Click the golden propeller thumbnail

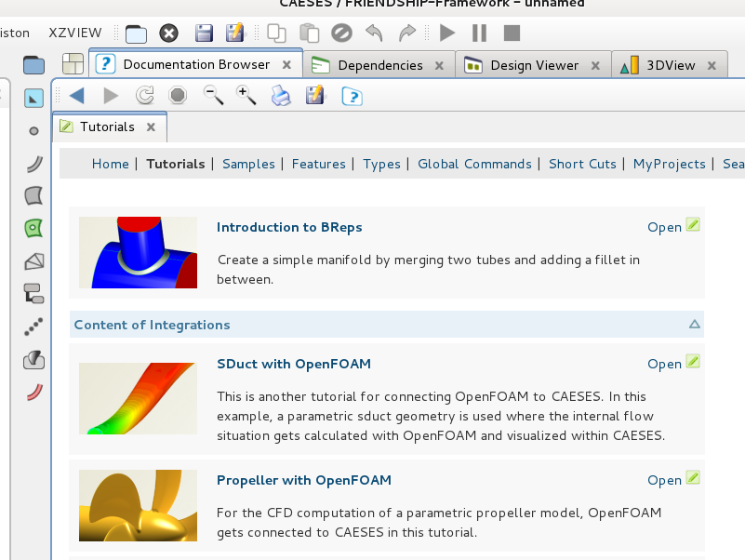pyautogui.click(x=138, y=505)
